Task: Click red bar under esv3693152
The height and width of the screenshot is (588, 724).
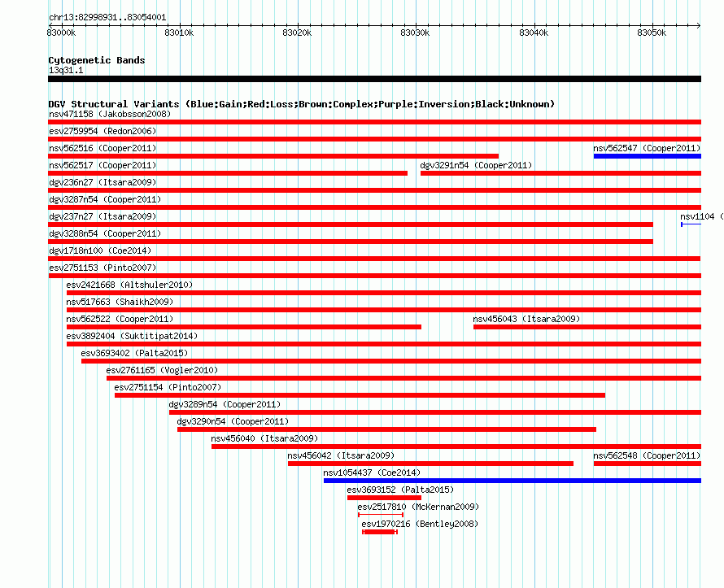Action: point(384,498)
